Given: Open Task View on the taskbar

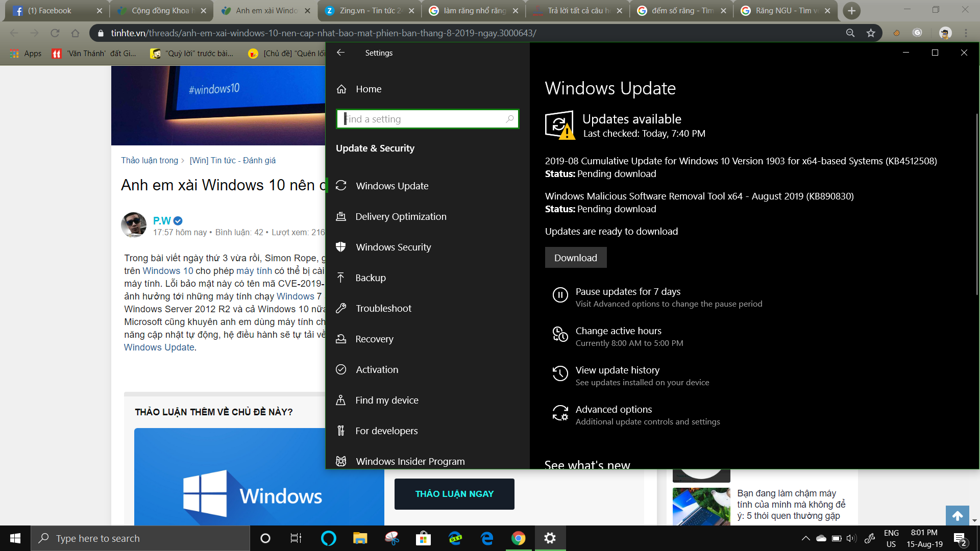Looking at the screenshot, I should (296, 538).
